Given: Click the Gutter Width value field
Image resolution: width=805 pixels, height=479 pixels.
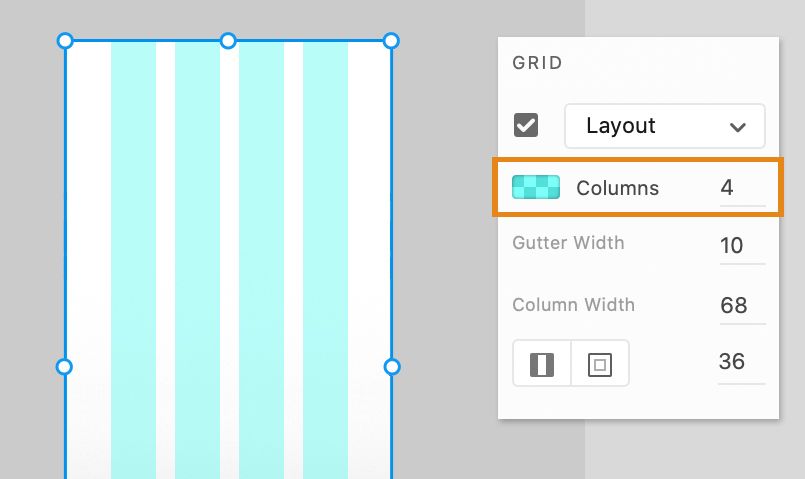Looking at the screenshot, I should (740, 245).
